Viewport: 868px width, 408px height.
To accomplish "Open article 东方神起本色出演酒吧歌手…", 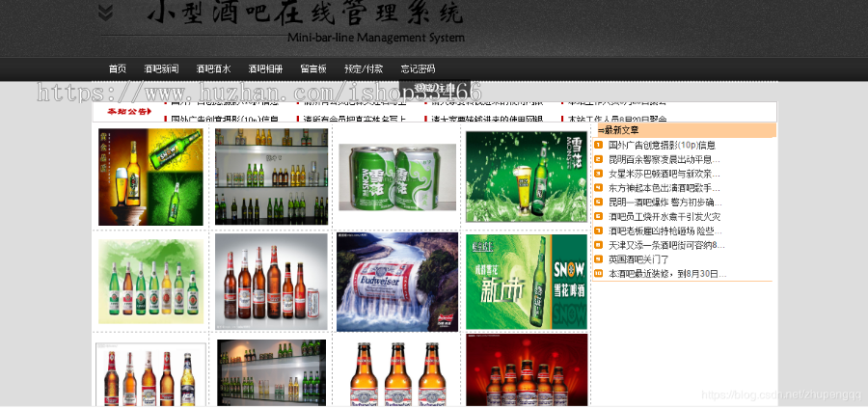I will point(665,188).
